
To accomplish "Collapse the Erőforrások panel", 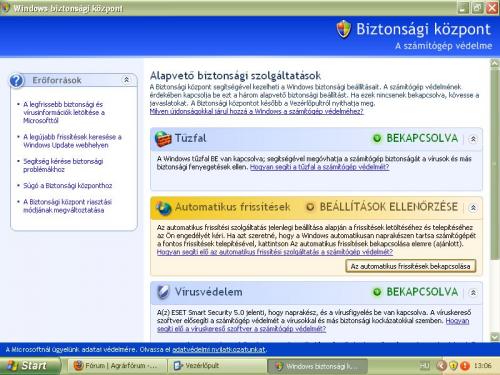I will coord(126,80).
